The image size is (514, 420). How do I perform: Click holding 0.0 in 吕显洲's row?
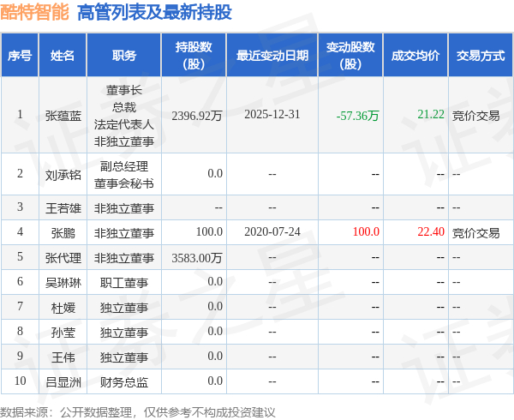click(215, 381)
